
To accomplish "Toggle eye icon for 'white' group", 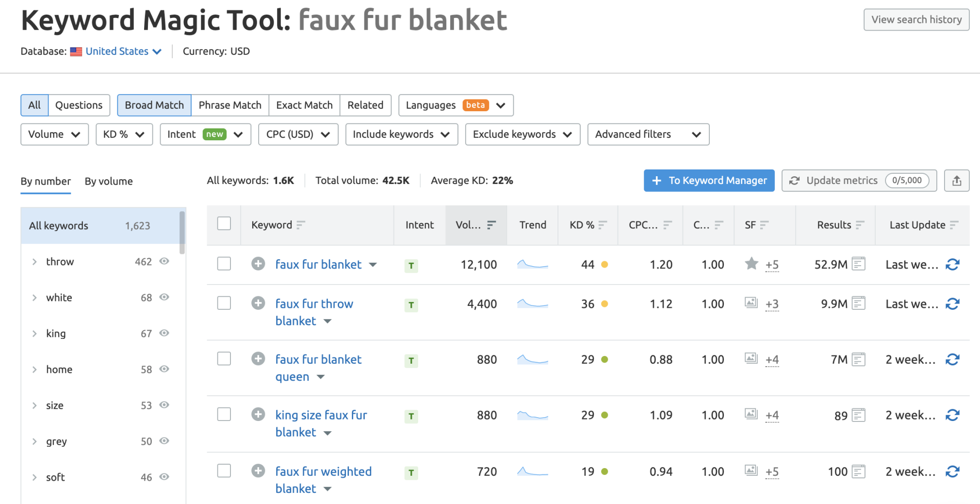I will click(x=164, y=297).
